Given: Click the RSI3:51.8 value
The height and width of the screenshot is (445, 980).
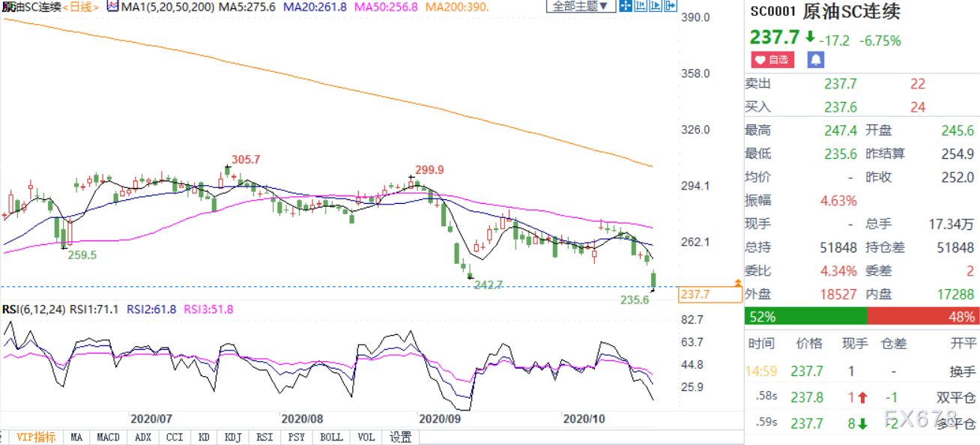Looking at the screenshot, I should pos(208,309).
